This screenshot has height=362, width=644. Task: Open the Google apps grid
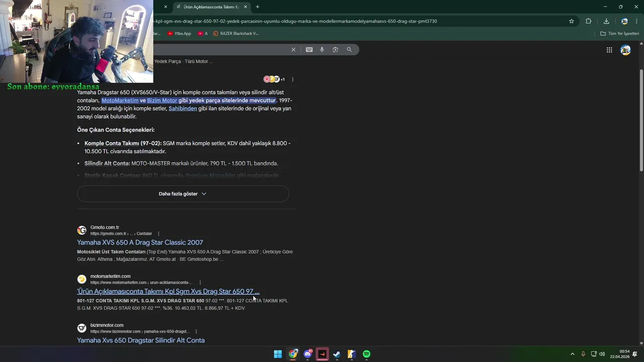point(609,50)
